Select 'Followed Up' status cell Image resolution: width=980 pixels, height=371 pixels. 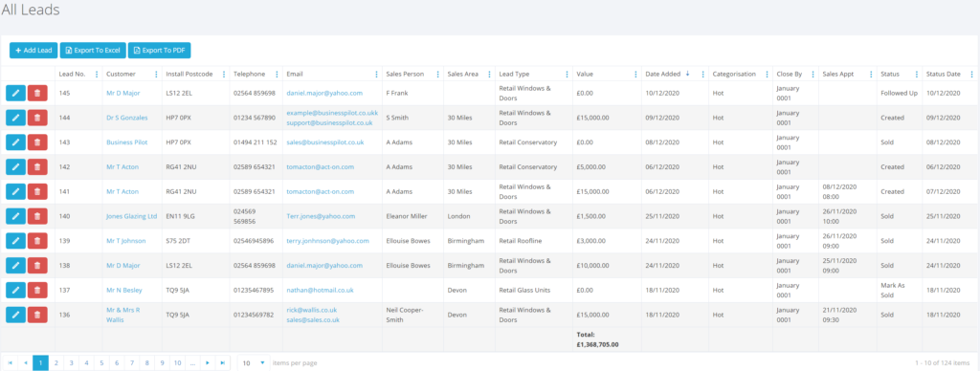click(x=899, y=93)
